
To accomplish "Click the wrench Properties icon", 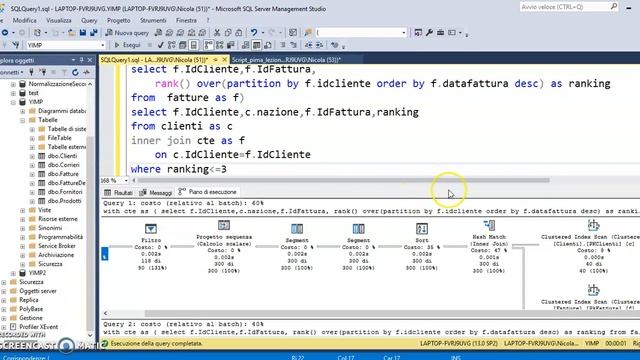I will coord(429,33).
